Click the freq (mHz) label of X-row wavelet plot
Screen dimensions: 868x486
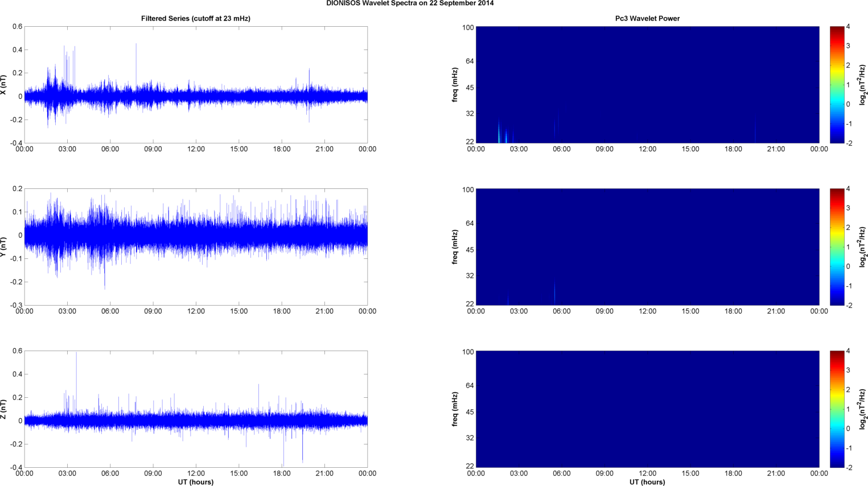[x=455, y=85]
